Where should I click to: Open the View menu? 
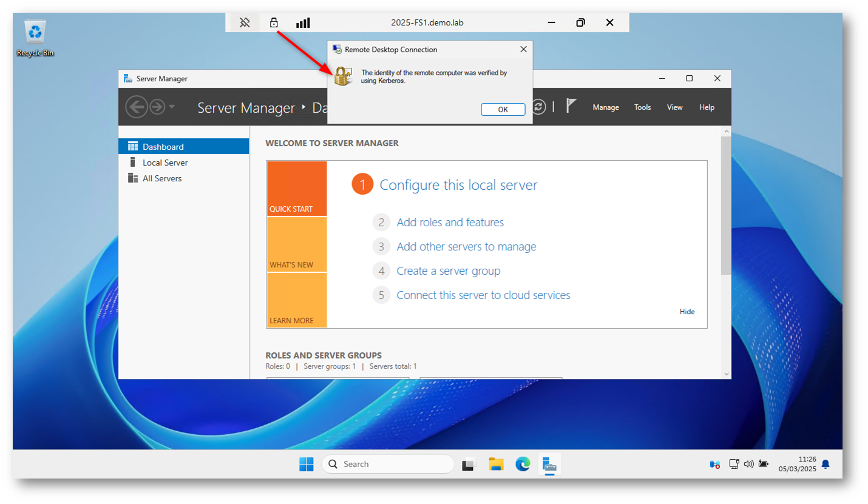click(x=674, y=107)
